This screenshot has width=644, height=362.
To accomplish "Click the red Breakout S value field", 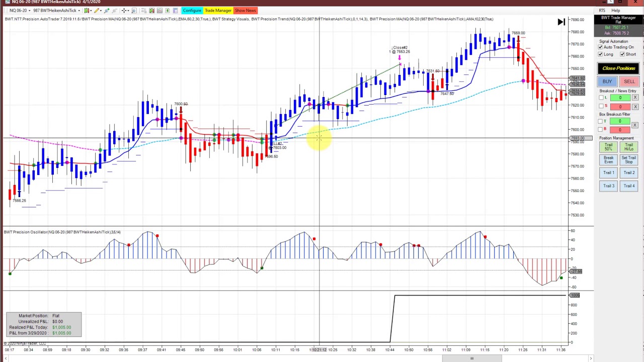I will [620, 106].
